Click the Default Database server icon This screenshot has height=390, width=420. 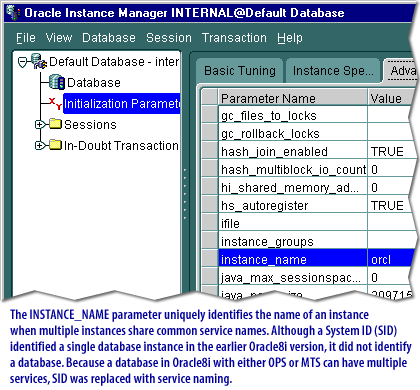[39, 61]
